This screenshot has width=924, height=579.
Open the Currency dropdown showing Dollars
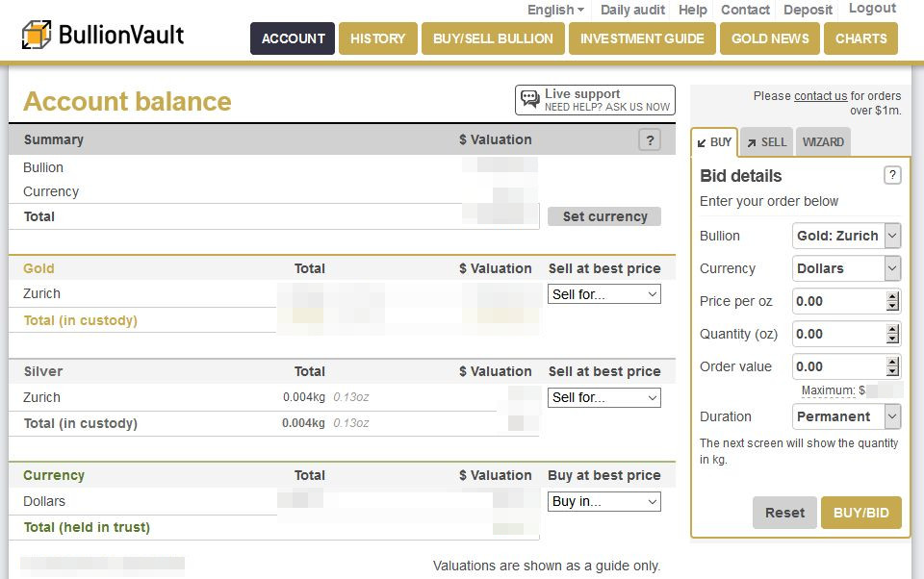[846, 268]
